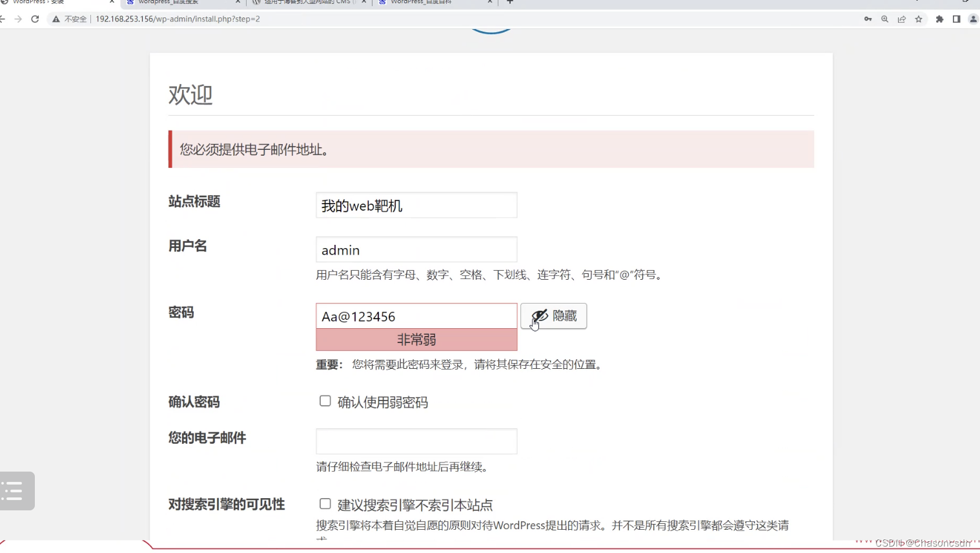Viewport: 980px width, 553px height.
Task: Open the browser profile avatar
Action: (974, 19)
